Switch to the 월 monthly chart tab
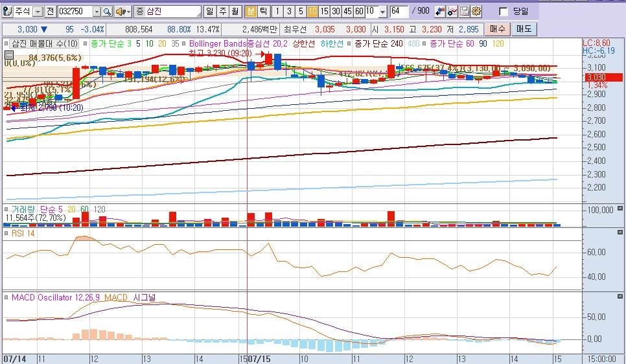 (235, 12)
